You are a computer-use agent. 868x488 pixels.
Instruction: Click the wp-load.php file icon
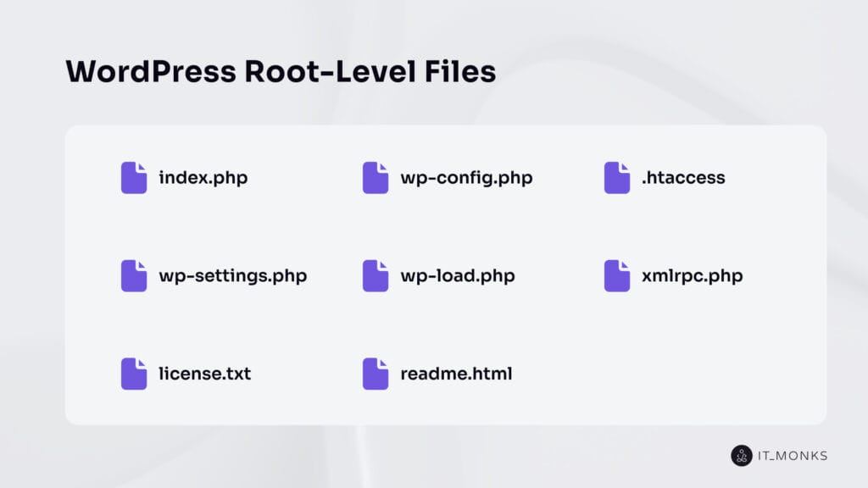376,276
